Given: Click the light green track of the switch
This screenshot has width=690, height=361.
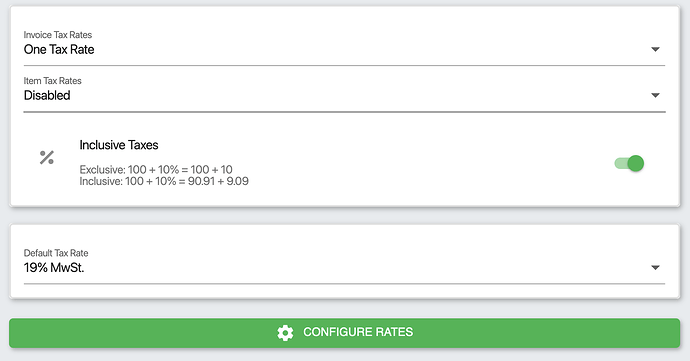Looking at the screenshot, I should (x=620, y=164).
